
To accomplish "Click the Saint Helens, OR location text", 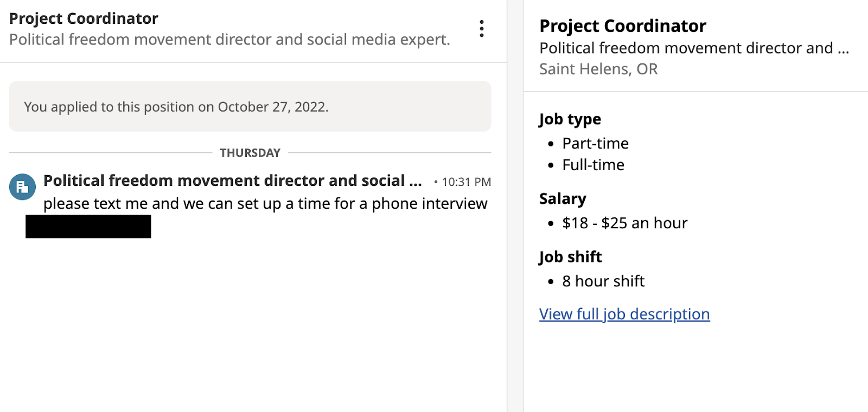I will pyautogui.click(x=598, y=69).
